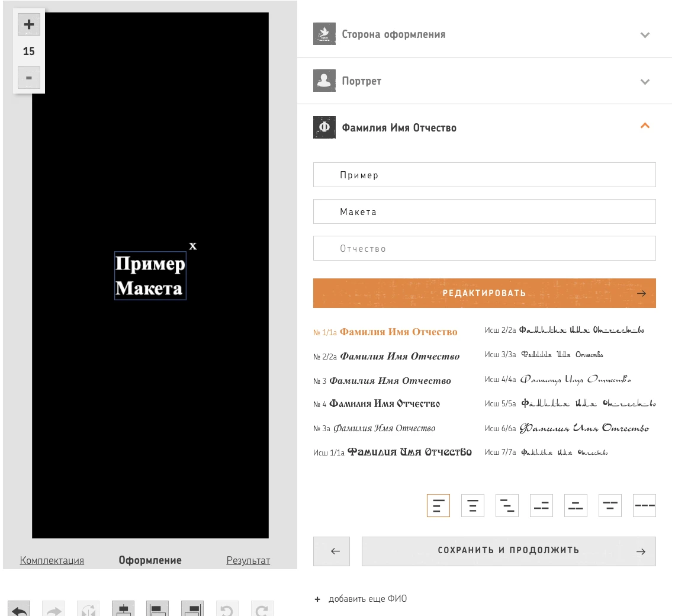
Task: Choose font № 2/2a italic
Action: point(387,357)
